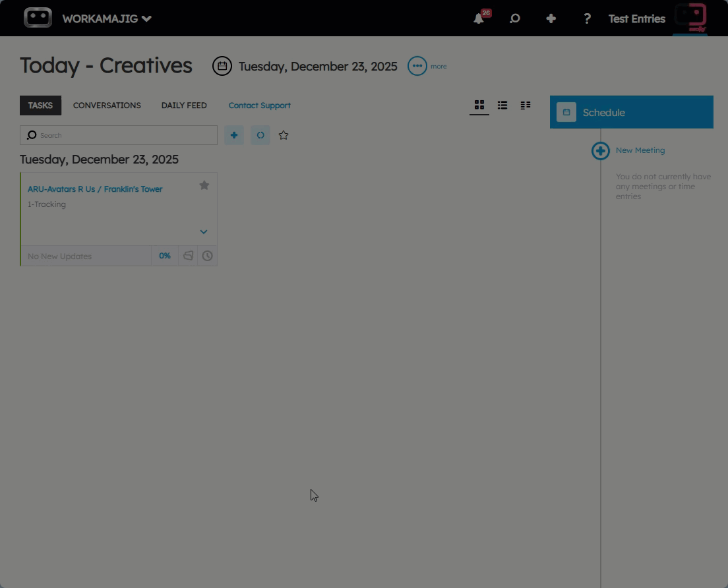Click the global search magnifier icon

[x=515, y=18]
